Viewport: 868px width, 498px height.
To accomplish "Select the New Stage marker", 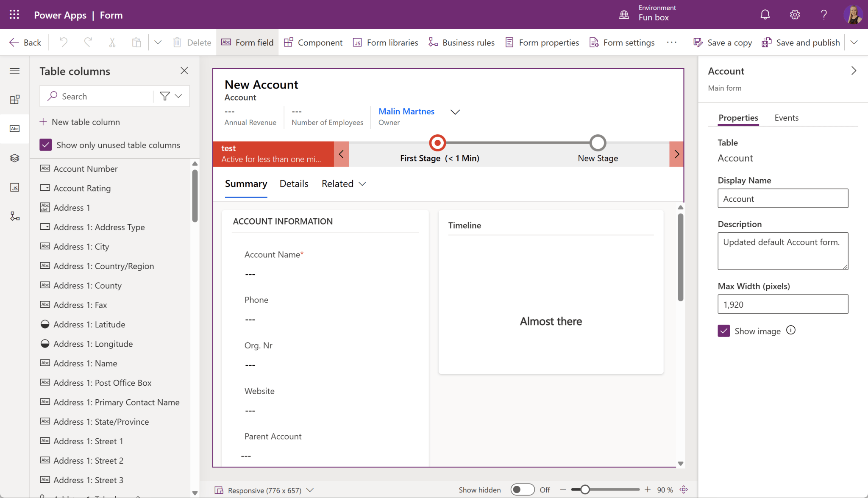I will (598, 143).
